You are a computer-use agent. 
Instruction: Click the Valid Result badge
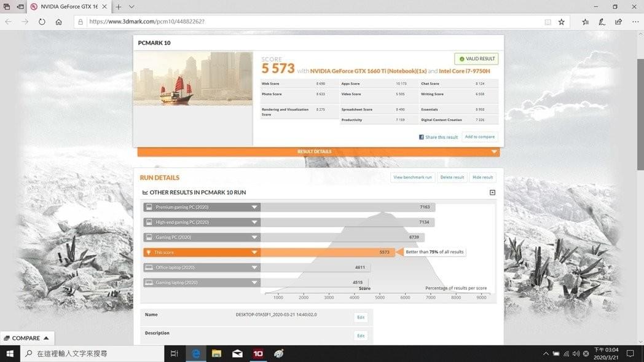pos(476,59)
